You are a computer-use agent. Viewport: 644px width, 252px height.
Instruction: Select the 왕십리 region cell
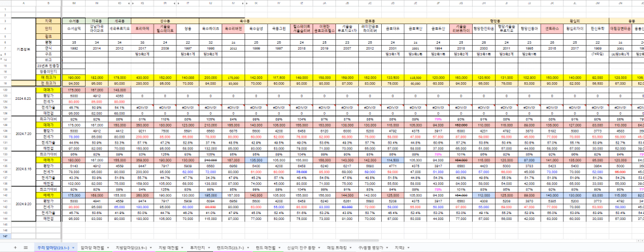(575, 20)
